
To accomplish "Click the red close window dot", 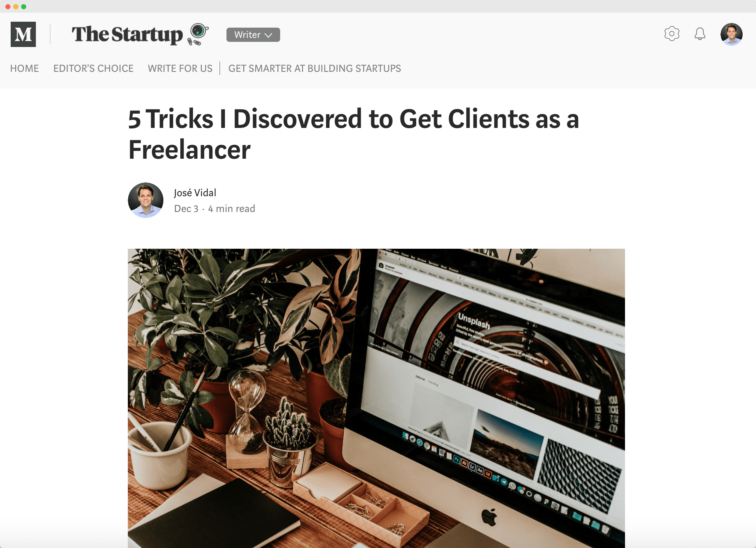I will tap(8, 7).
